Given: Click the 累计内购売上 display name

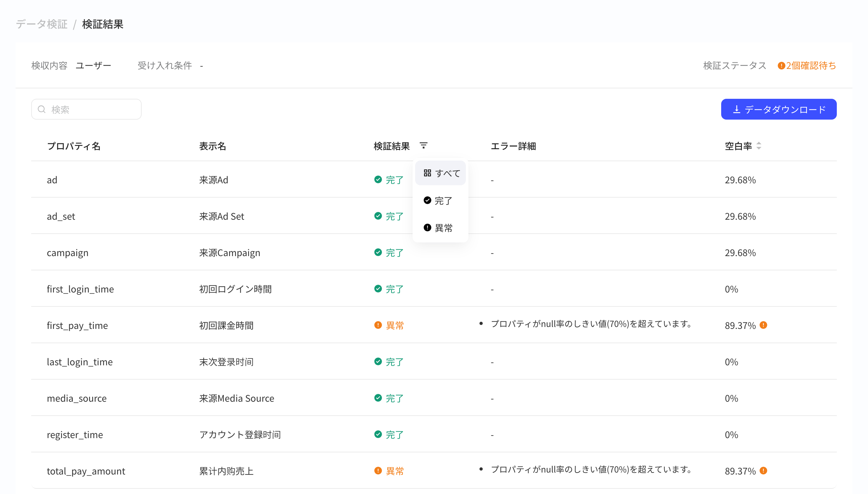Looking at the screenshot, I should pos(226,471).
